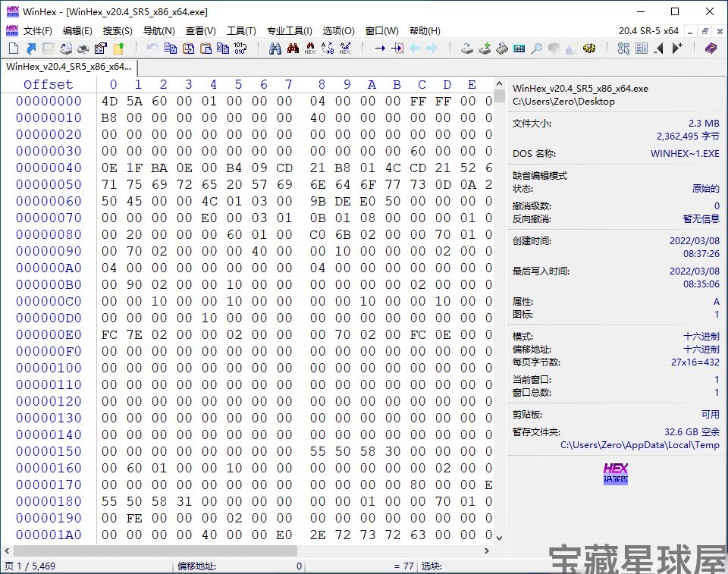Viewport: 728px width, 574px height.
Task: Click the Go To Offset arrow icon
Action: (380, 49)
